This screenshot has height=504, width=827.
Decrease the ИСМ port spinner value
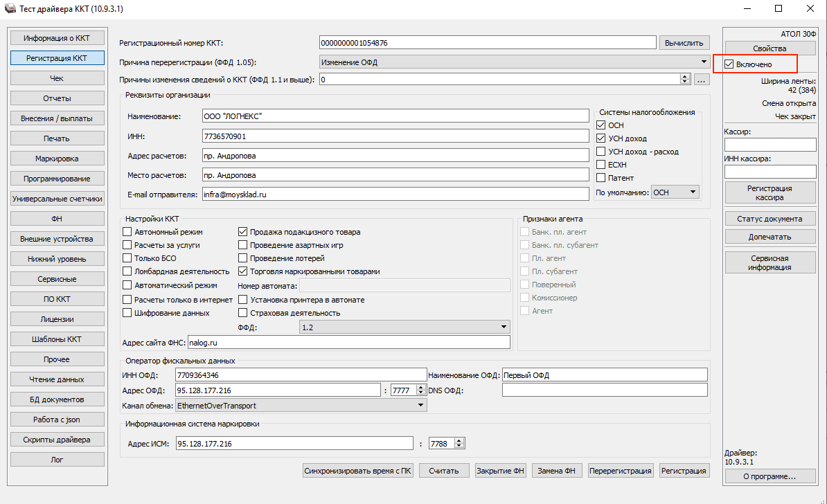pyautogui.click(x=458, y=446)
